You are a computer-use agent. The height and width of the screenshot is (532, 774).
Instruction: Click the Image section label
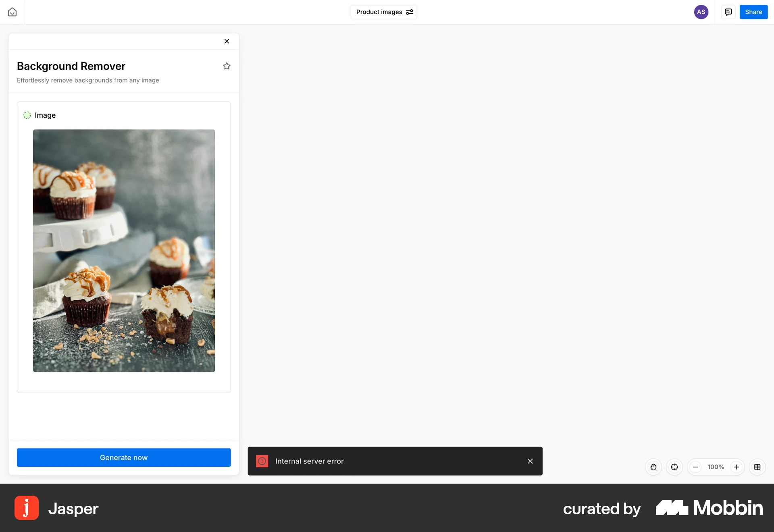(x=45, y=115)
